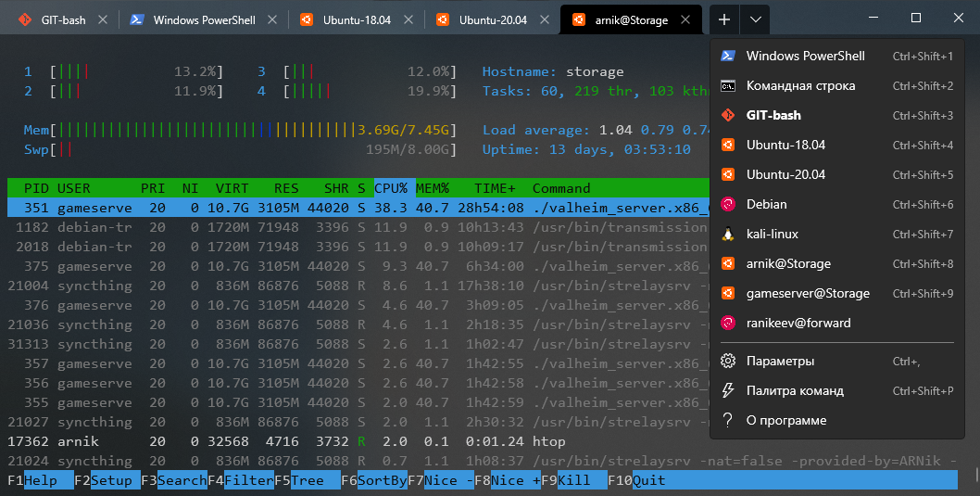Image resolution: width=980 pixels, height=496 pixels.
Task: Click F5 Tree in htop footer
Action: pos(307,480)
